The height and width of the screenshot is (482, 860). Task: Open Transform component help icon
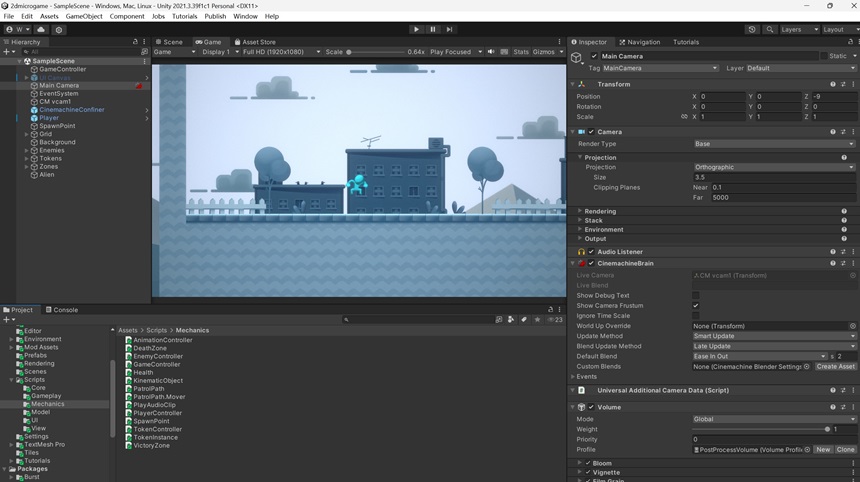(x=833, y=84)
